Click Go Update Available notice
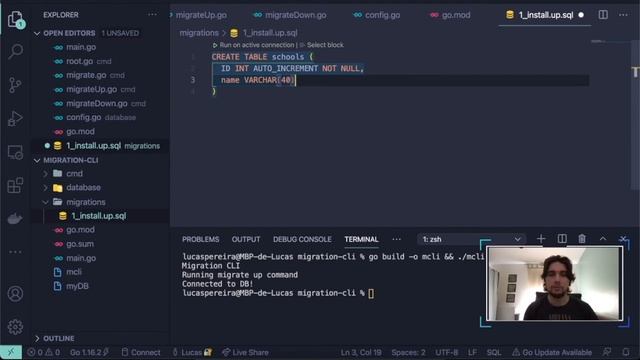 coord(552,352)
